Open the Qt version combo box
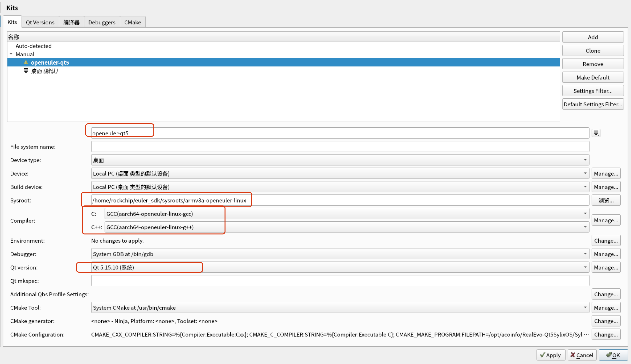 [x=340, y=267]
